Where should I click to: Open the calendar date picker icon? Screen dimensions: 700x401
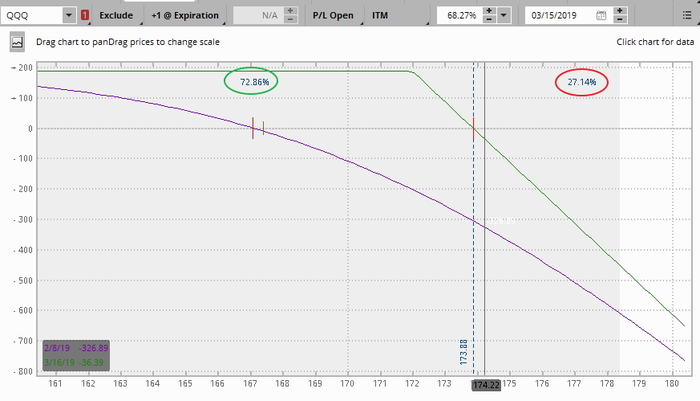(601, 15)
